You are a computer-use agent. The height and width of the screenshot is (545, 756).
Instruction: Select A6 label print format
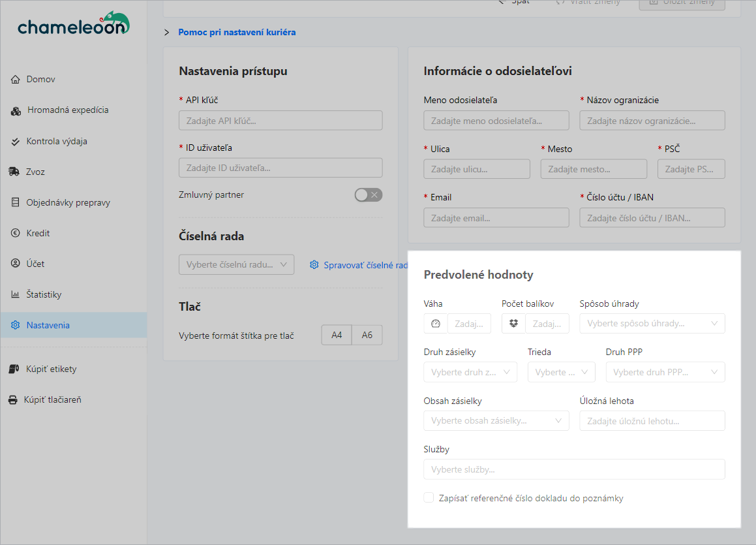(x=367, y=335)
